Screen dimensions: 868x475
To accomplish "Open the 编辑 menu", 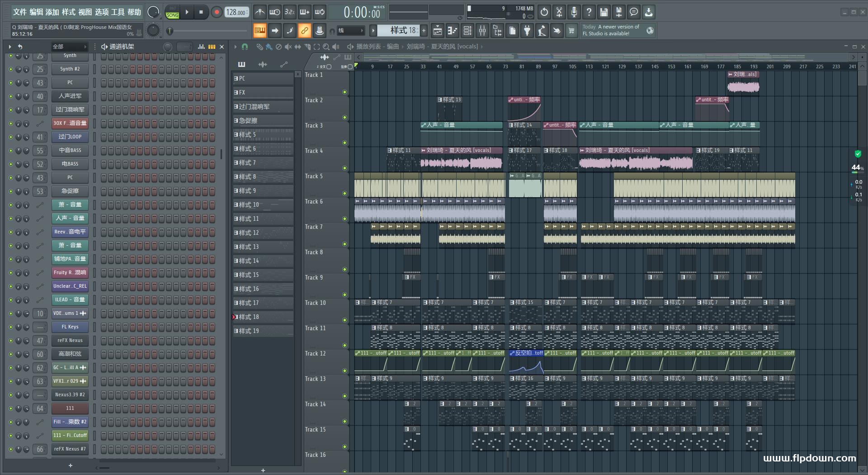I will tap(36, 12).
